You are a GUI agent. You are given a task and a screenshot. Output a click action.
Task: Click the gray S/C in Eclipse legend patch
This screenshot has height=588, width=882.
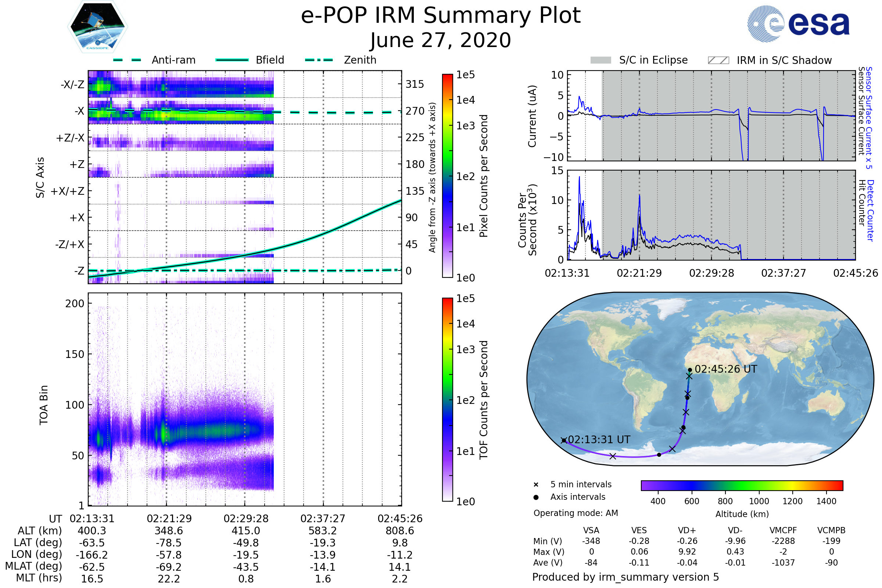point(600,60)
